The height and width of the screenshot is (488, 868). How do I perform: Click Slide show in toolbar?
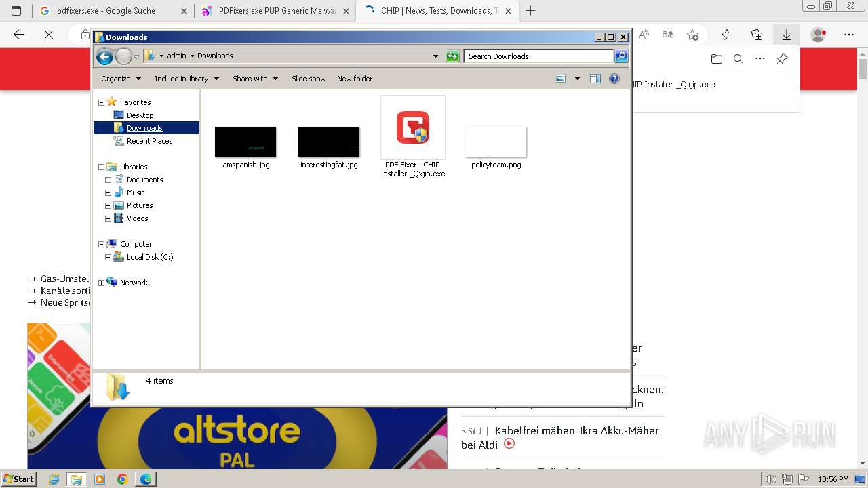tap(309, 79)
